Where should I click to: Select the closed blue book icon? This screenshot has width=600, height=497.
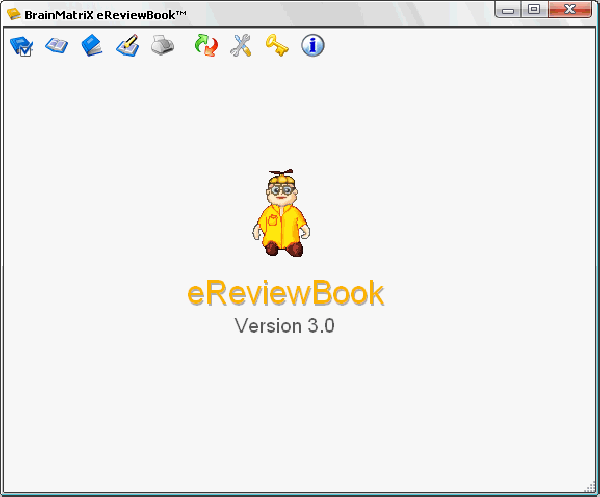click(x=92, y=46)
